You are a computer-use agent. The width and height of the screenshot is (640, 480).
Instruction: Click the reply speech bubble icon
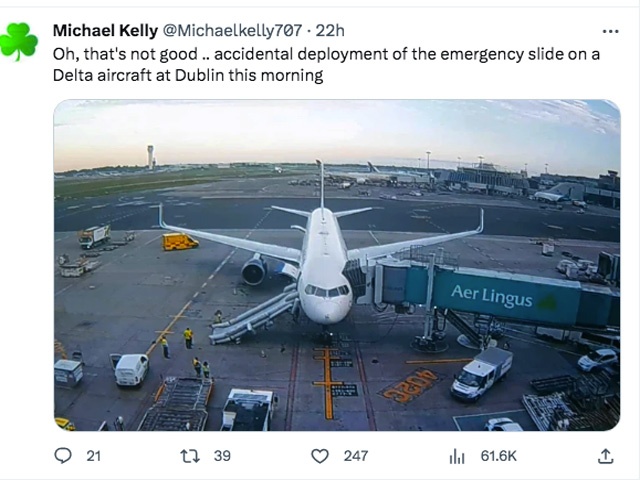tap(63, 455)
